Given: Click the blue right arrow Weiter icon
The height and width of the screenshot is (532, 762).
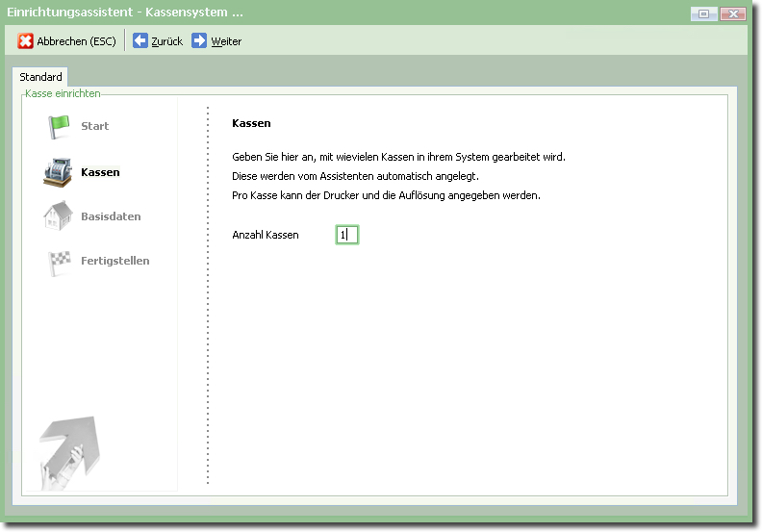Looking at the screenshot, I should (x=199, y=41).
